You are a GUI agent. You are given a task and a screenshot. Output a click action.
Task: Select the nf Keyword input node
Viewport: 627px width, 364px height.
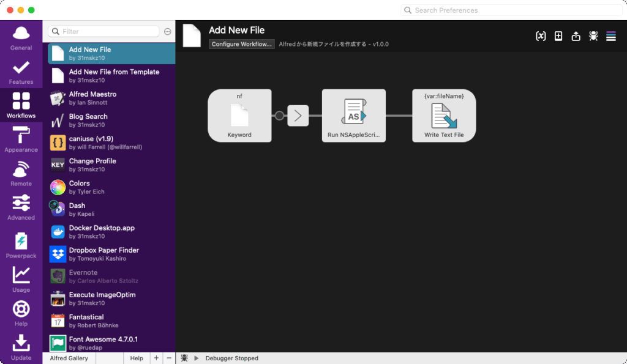point(239,116)
